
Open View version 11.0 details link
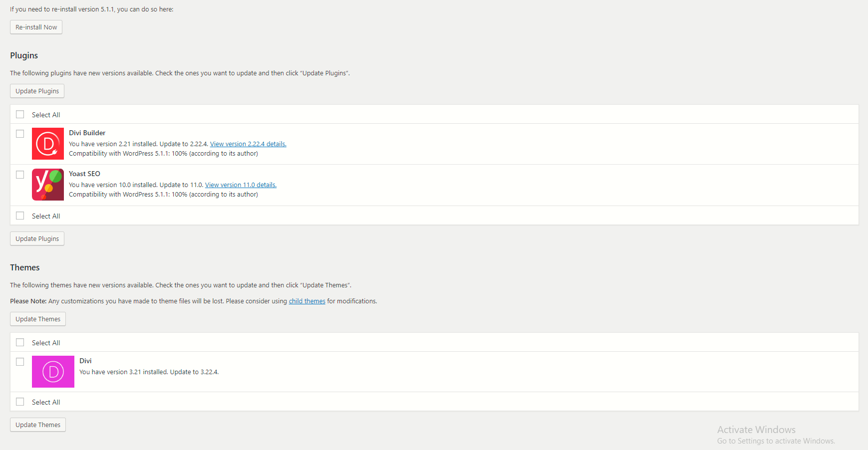point(241,185)
